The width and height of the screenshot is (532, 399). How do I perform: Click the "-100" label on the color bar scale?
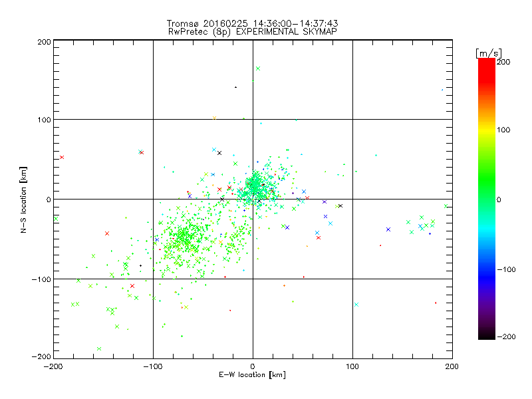point(506,269)
